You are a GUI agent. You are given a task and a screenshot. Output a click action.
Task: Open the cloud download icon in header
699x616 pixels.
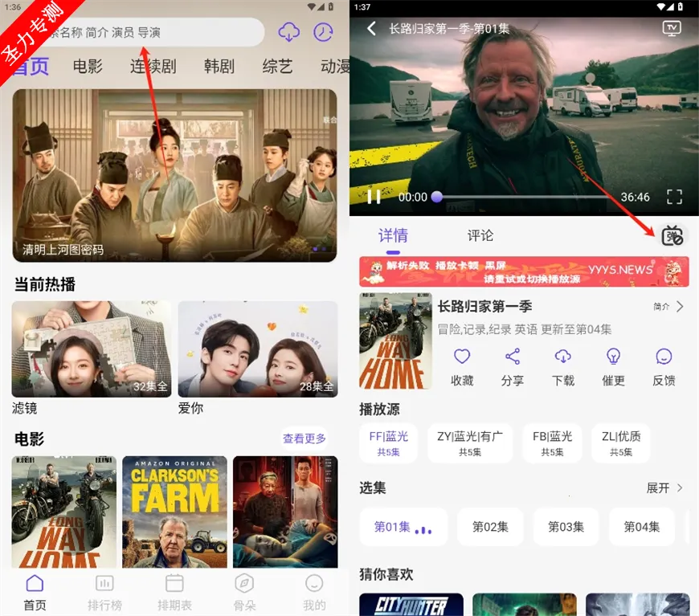(x=288, y=32)
